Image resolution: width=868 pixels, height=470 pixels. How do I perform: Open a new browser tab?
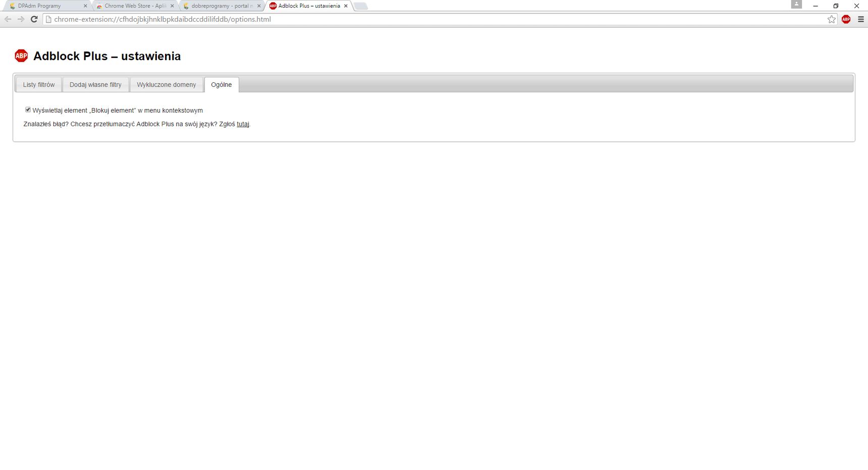coord(360,6)
